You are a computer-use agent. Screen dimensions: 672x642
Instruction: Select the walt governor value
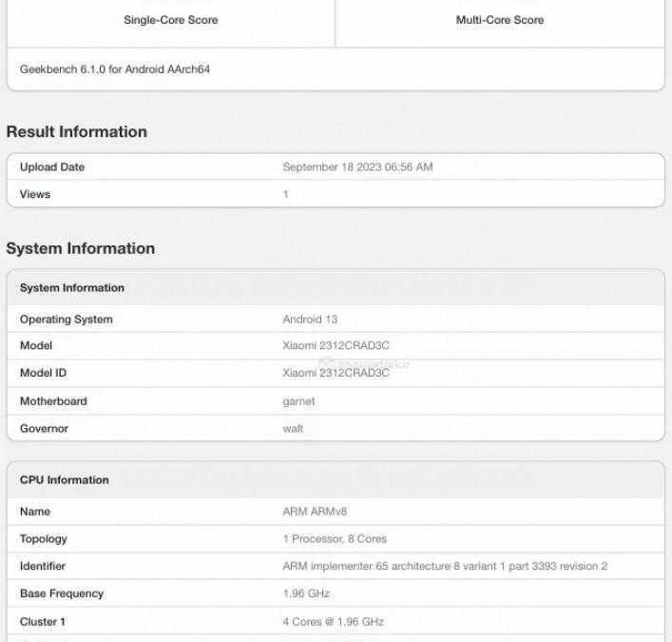click(293, 428)
